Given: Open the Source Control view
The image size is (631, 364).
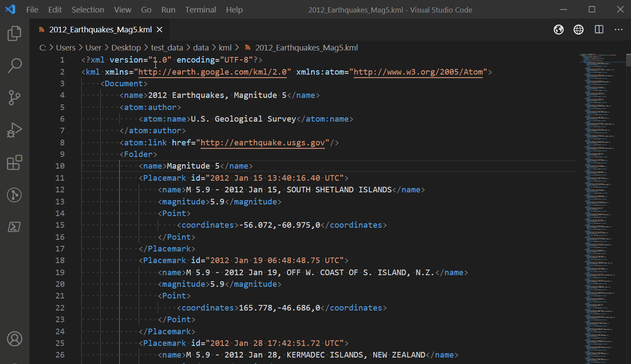Looking at the screenshot, I should click(x=14, y=98).
